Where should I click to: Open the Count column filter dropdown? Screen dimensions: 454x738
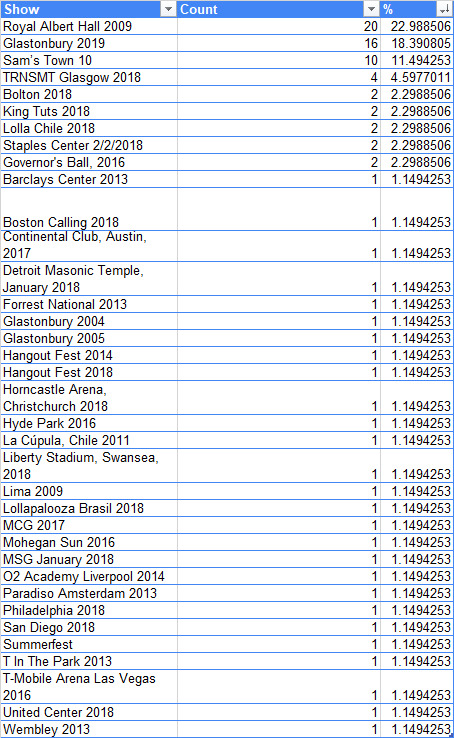[x=371, y=9]
